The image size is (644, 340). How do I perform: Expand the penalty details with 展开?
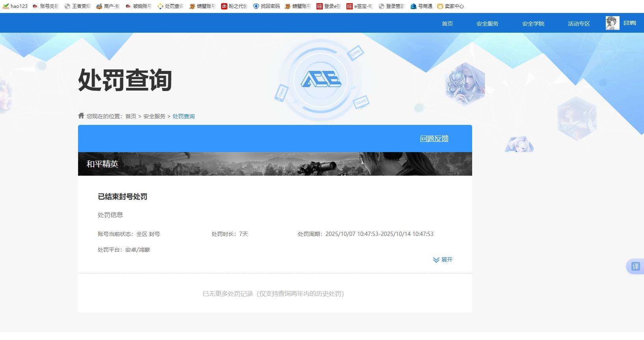click(x=443, y=260)
